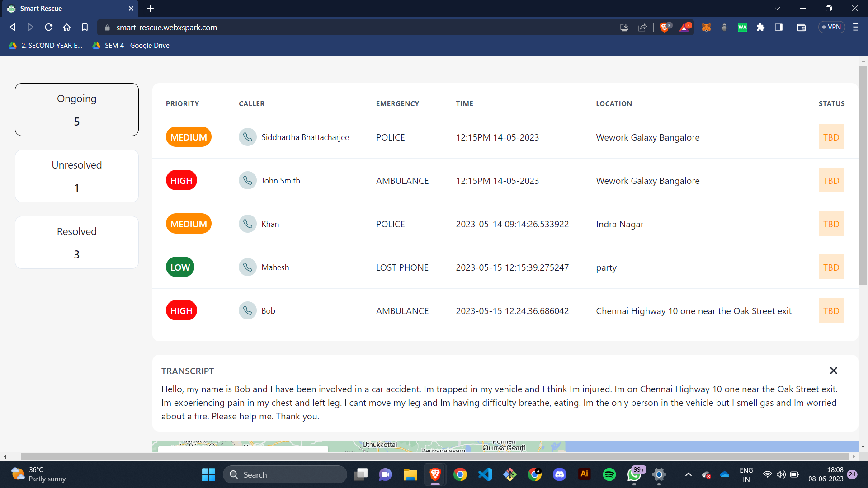Select the Unresolved calls card
This screenshot has height=488, width=868.
tap(76, 176)
